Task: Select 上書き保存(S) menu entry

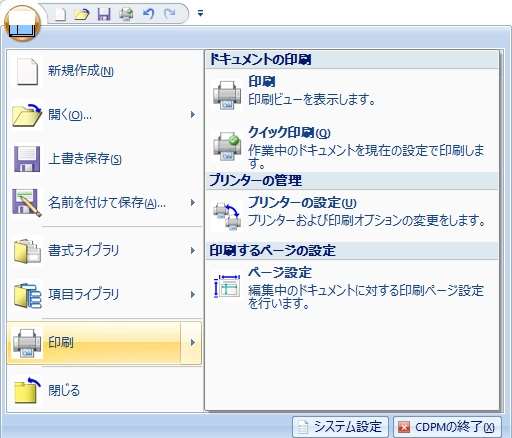Action: click(104, 159)
